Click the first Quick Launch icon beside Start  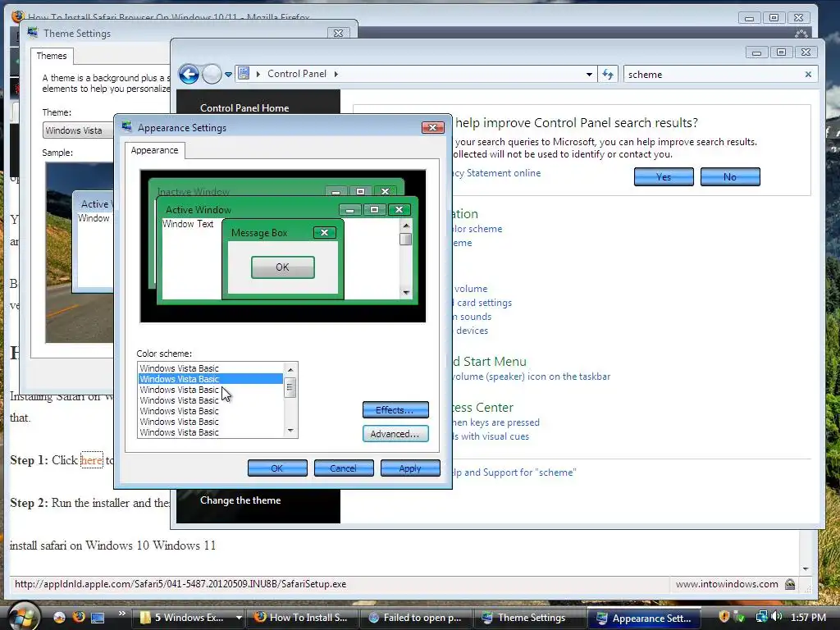59,617
